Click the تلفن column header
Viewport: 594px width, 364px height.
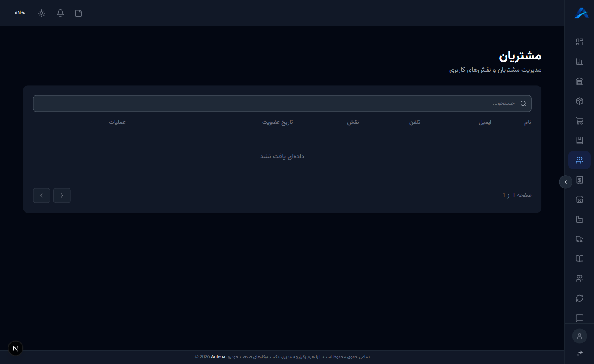415,122
